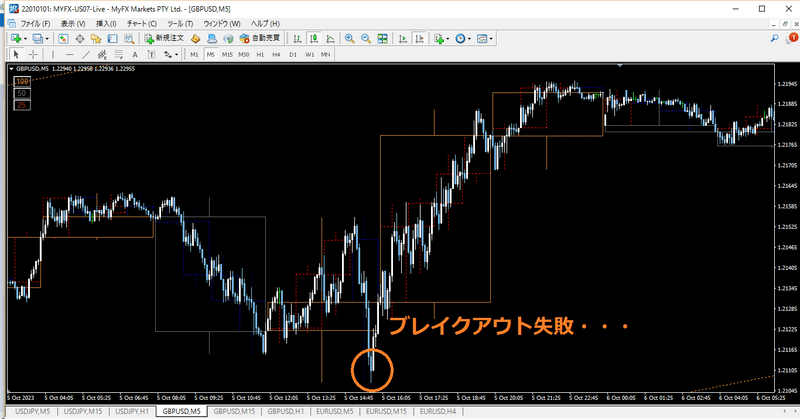The image size is (800, 419).
Task: Select the Text Label tool
Action: pyautogui.click(x=151, y=54)
